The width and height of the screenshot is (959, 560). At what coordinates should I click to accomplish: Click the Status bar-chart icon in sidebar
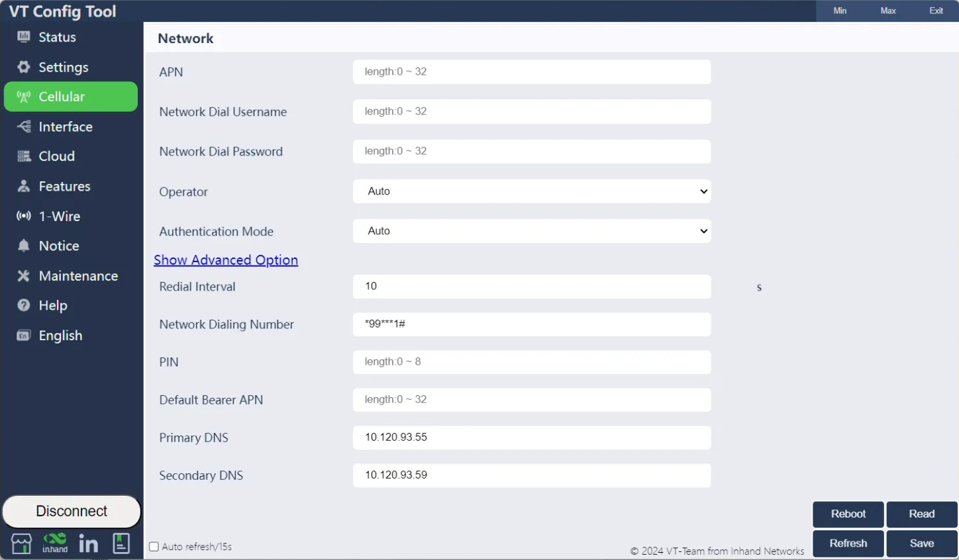[24, 37]
